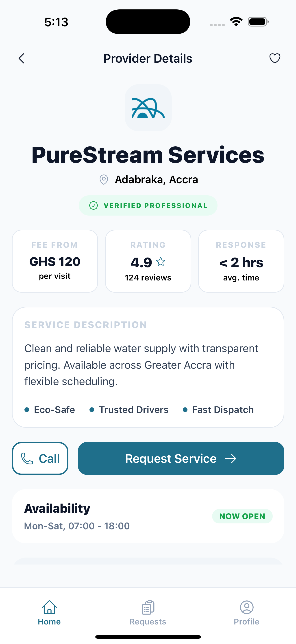Image resolution: width=296 pixels, height=644 pixels.
Task: Tap the rating star icon
Action: pyautogui.click(x=161, y=262)
